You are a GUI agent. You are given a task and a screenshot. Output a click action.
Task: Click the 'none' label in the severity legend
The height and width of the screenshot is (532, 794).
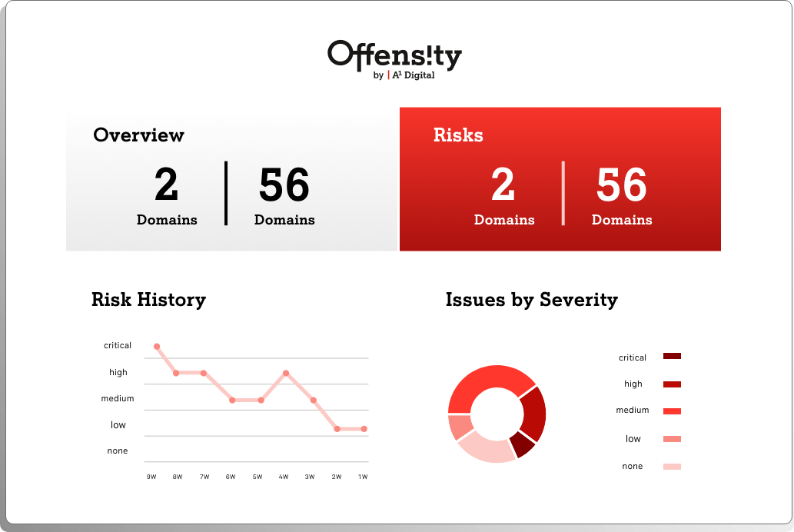[633, 466]
